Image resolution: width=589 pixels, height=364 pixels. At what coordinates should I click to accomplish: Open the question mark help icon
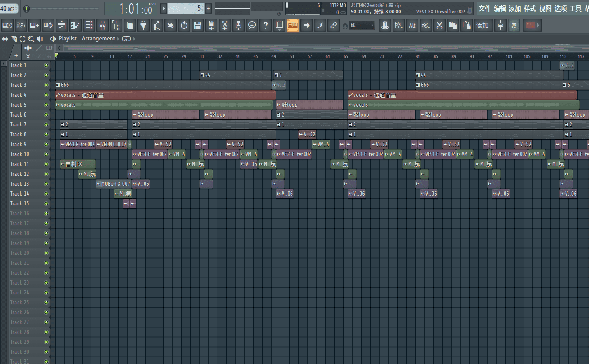[x=266, y=26]
